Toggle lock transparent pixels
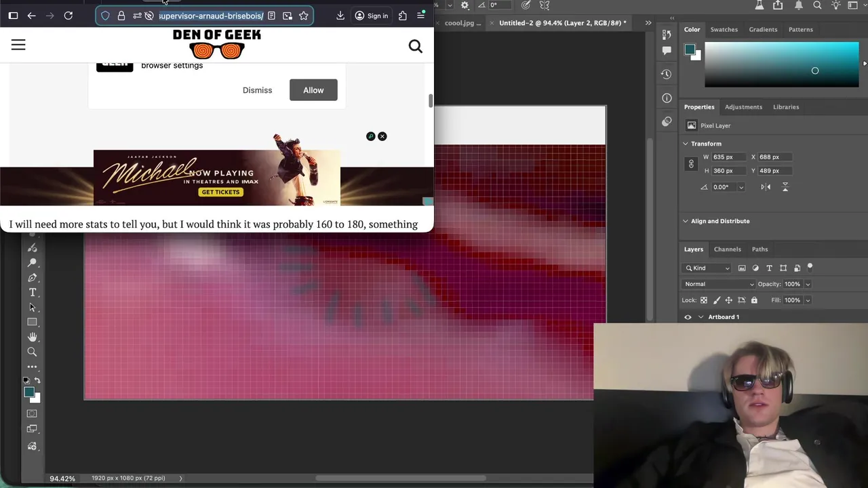The width and height of the screenshot is (868, 488). click(x=704, y=300)
